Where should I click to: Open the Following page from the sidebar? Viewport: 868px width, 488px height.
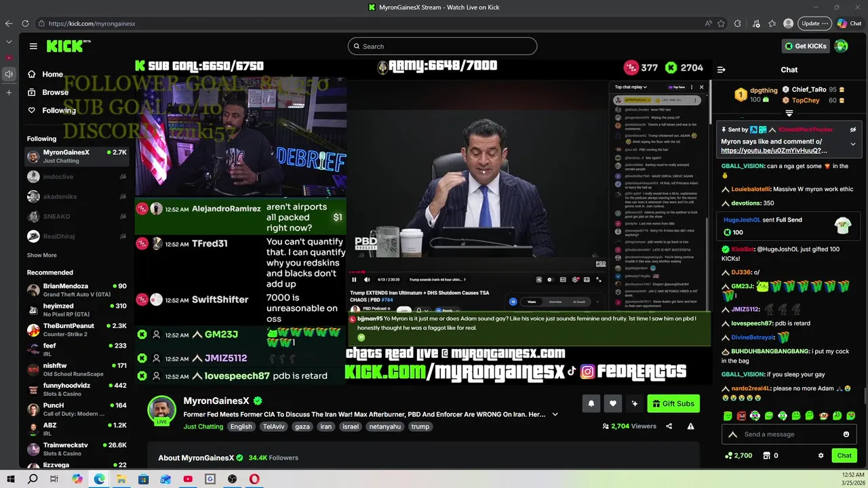pos(52,110)
